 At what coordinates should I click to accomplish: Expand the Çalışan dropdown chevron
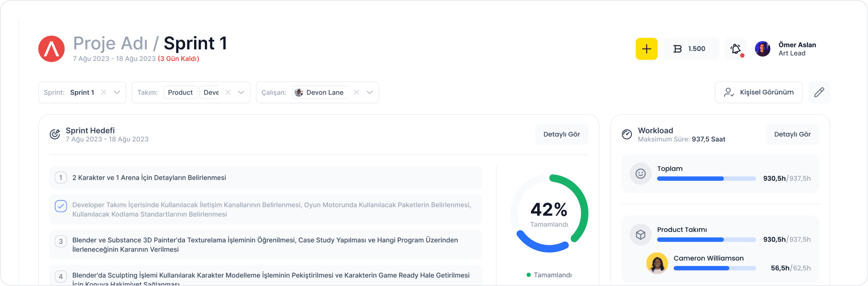[370, 92]
